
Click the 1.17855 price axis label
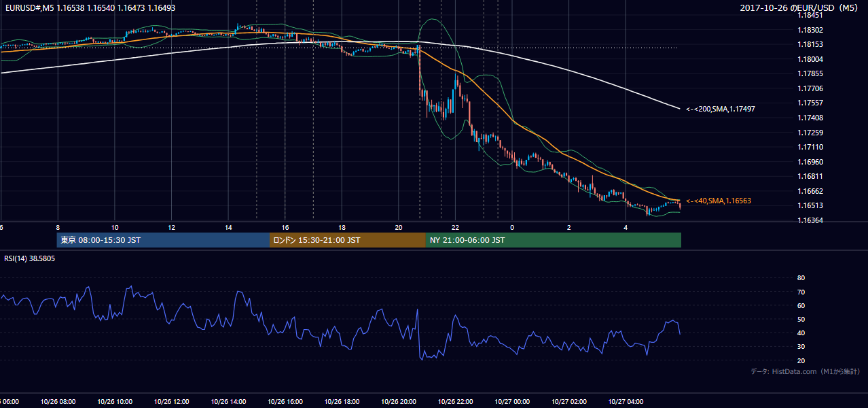pos(811,73)
